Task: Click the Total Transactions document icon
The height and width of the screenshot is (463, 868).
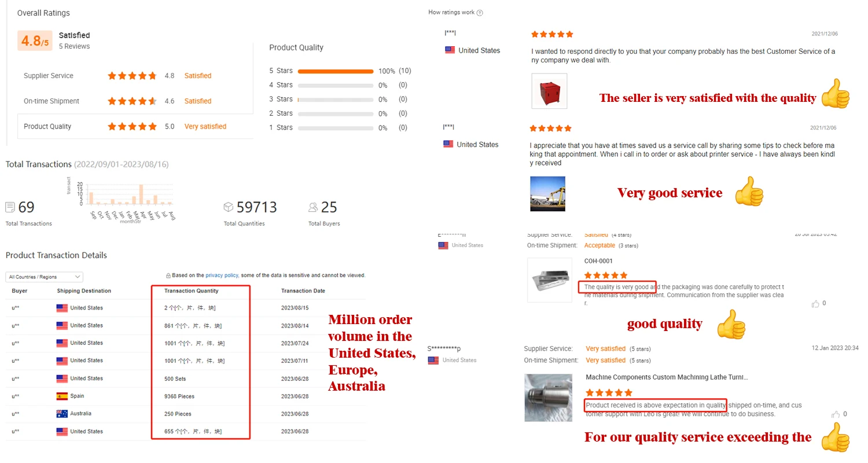Action: (10, 207)
